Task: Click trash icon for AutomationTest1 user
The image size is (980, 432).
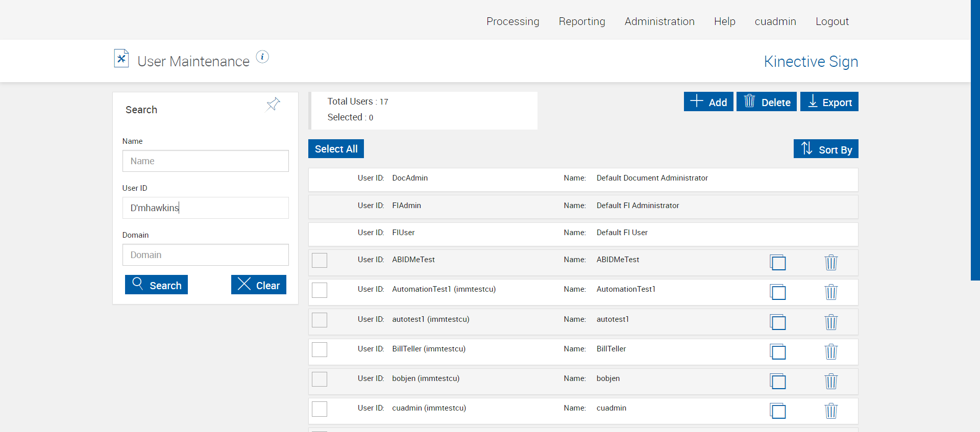Action: point(831,292)
